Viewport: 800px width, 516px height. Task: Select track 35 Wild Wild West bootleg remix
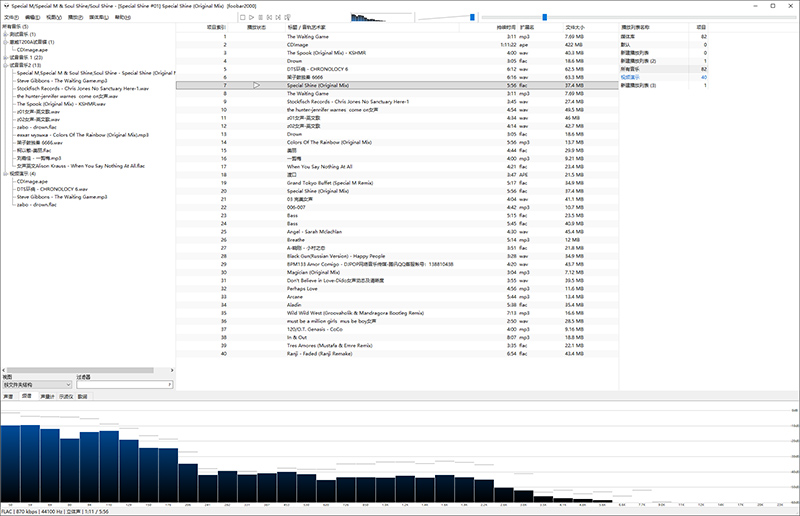tap(397, 313)
